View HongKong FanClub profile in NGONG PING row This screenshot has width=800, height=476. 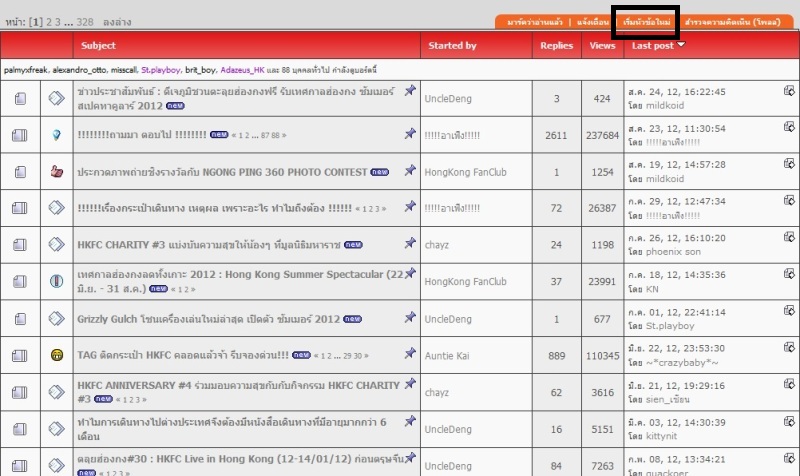(465, 172)
